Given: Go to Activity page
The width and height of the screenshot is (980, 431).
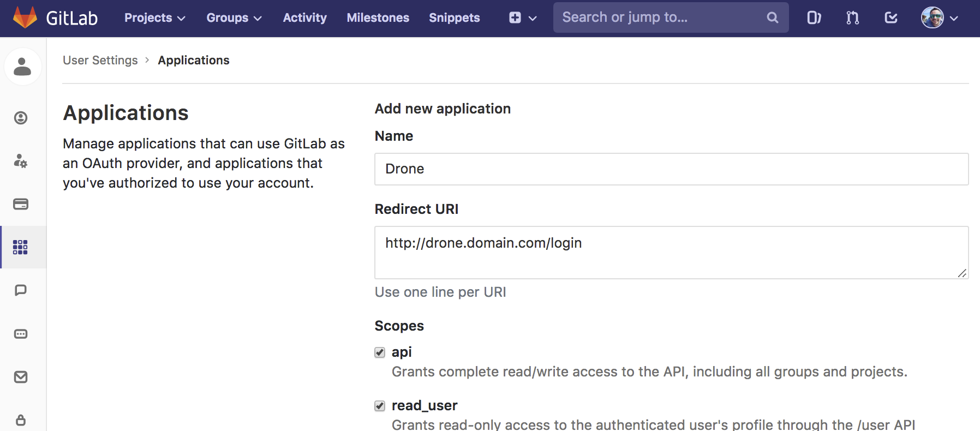Looking at the screenshot, I should click(x=304, y=18).
